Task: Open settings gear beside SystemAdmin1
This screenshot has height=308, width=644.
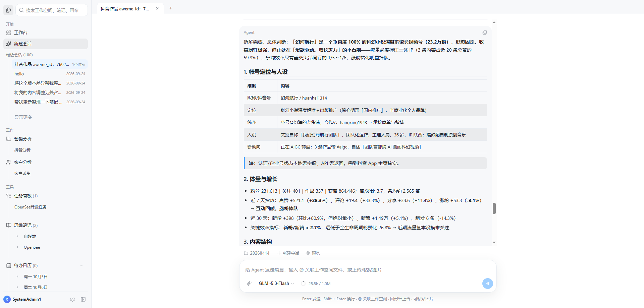Action: [72, 299]
